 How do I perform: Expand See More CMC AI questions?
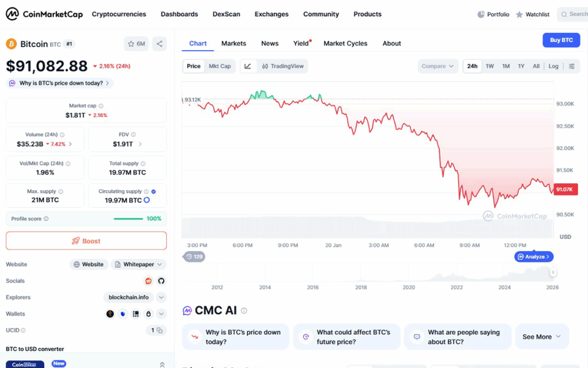pos(542,337)
